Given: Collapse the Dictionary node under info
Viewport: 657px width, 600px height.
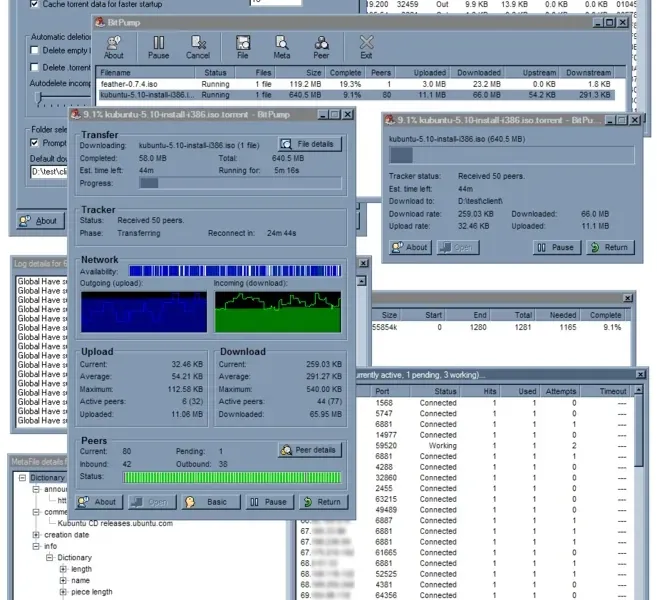Looking at the screenshot, I should pyautogui.click(x=49, y=558).
